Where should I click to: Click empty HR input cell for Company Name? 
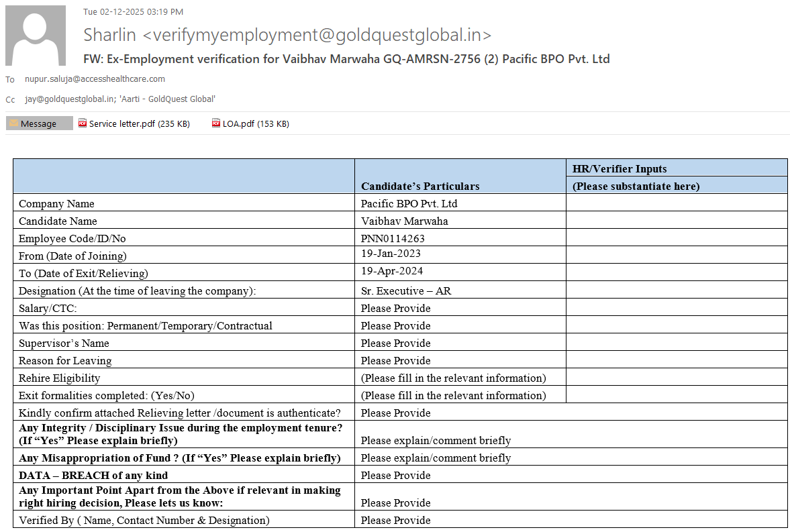click(x=676, y=203)
